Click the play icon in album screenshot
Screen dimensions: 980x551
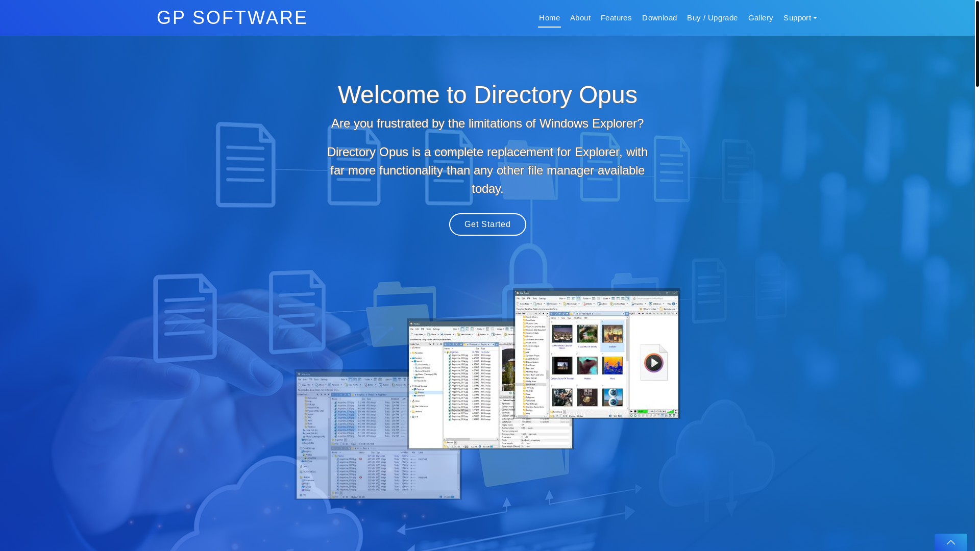tap(654, 363)
